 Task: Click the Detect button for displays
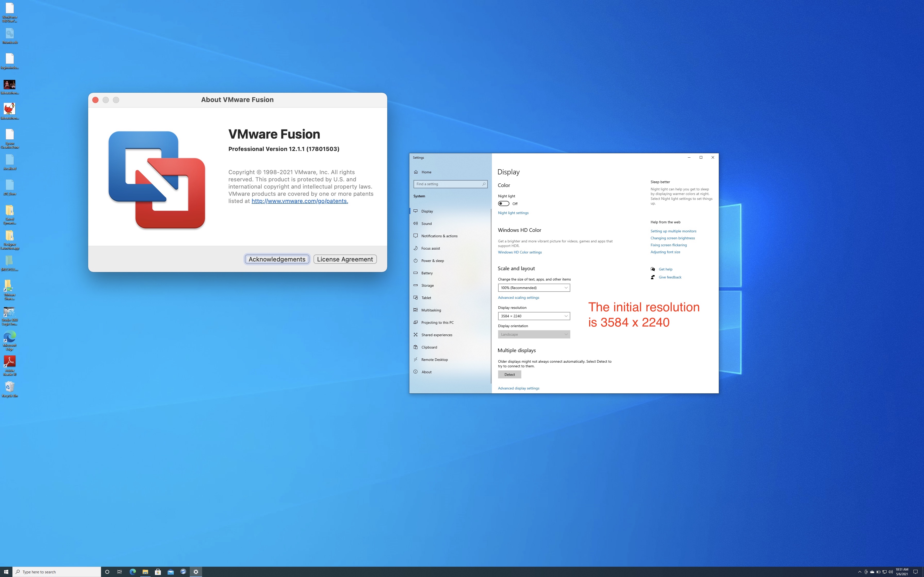[x=509, y=374]
